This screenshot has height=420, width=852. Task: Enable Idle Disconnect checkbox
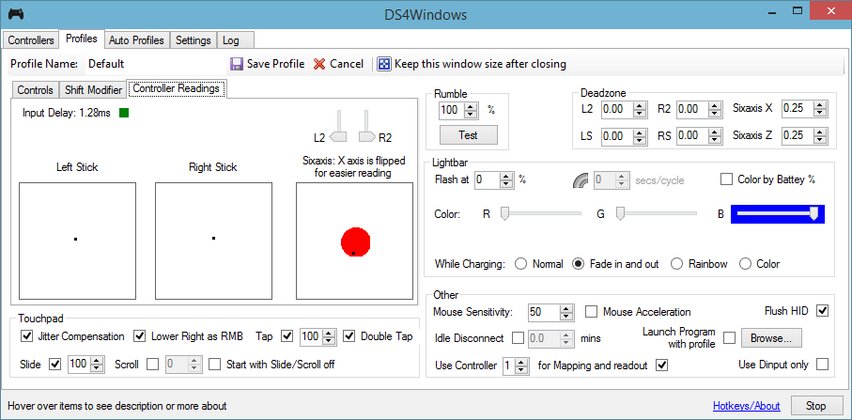pos(518,338)
